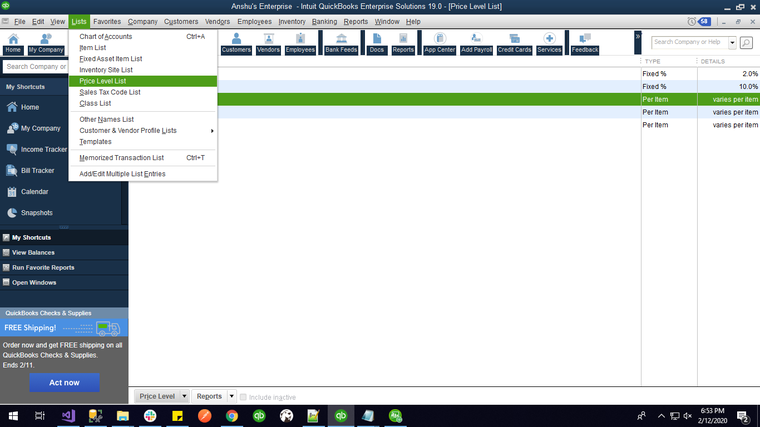The width and height of the screenshot is (760, 427).
Task: Open the Help menu
Action: pyautogui.click(x=413, y=21)
